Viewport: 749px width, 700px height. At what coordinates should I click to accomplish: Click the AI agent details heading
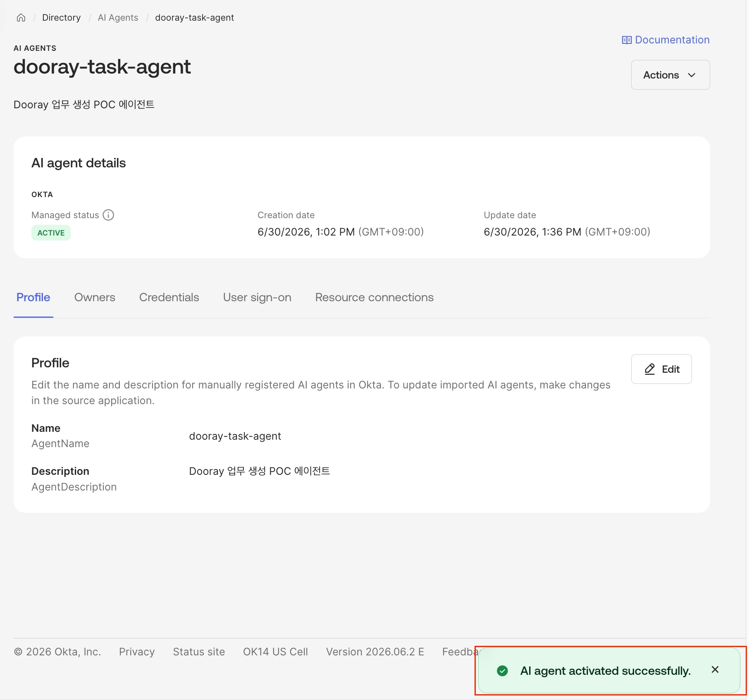coord(79,163)
